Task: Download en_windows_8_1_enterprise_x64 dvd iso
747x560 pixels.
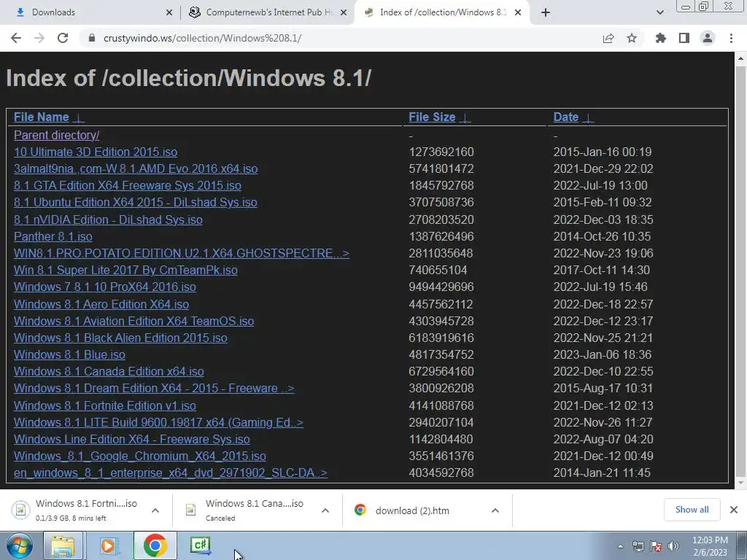Action: tap(171, 472)
